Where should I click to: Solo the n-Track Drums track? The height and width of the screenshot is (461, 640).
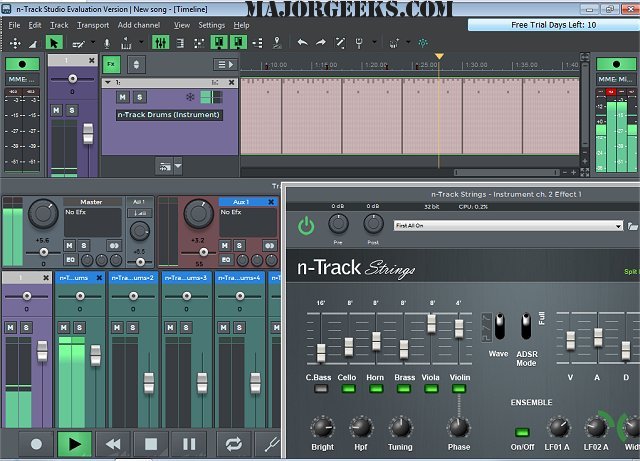tap(139, 97)
